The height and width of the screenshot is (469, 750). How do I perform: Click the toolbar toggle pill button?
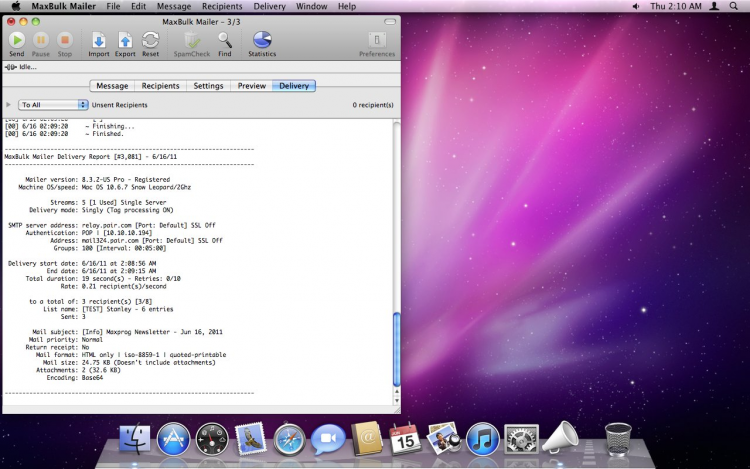(x=390, y=22)
